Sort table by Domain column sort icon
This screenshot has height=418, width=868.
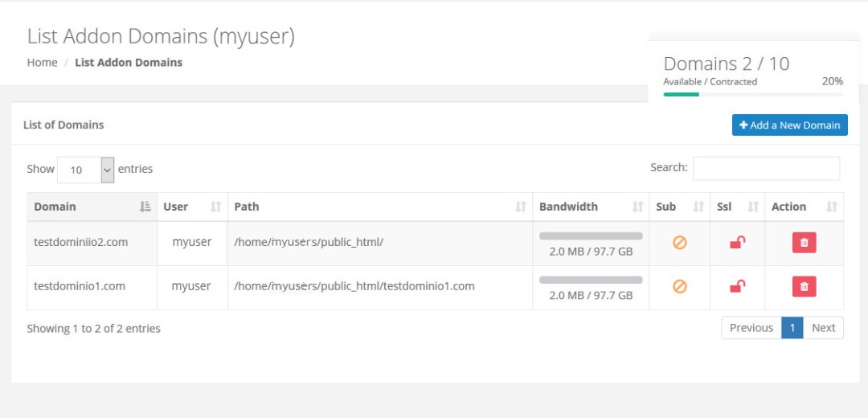point(145,207)
